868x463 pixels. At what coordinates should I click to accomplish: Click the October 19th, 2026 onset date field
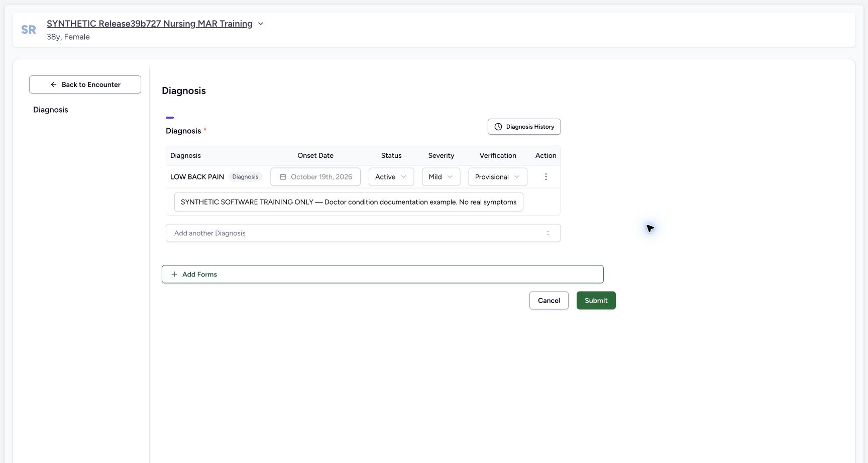point(315,177)
